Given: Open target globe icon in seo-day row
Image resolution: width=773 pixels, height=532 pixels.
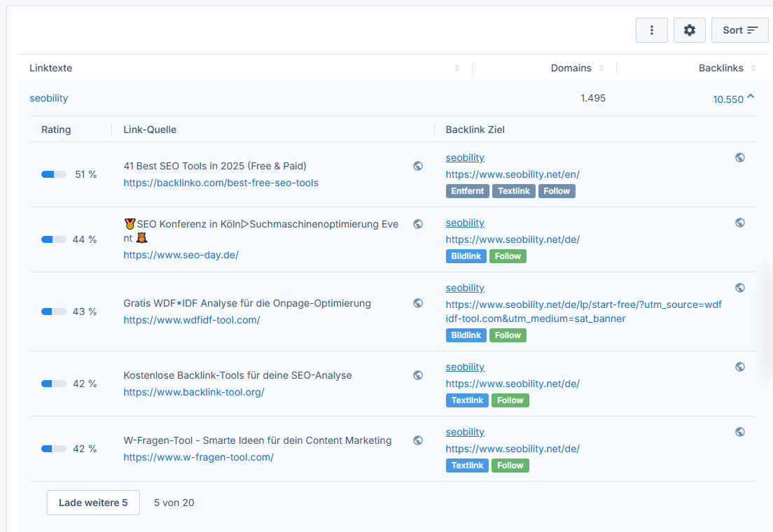Looking at the screenshot, I should [x=740, y=223].
